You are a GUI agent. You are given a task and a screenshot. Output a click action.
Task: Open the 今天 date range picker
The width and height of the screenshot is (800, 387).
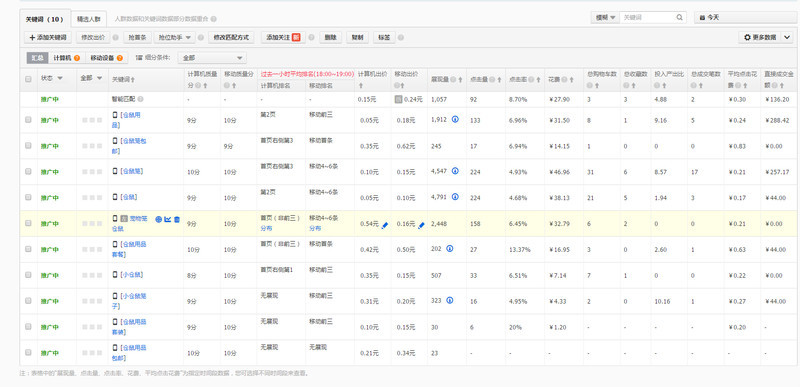[745, 17]
